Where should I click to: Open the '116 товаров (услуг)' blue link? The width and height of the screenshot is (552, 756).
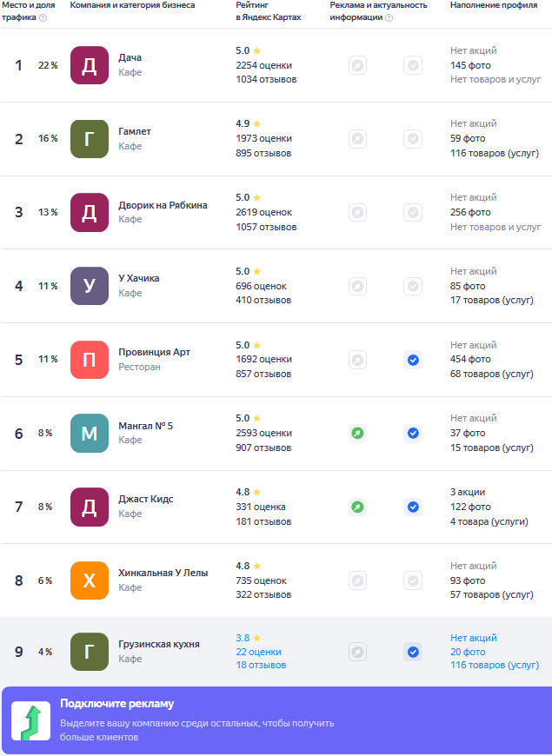coord(495,666)
